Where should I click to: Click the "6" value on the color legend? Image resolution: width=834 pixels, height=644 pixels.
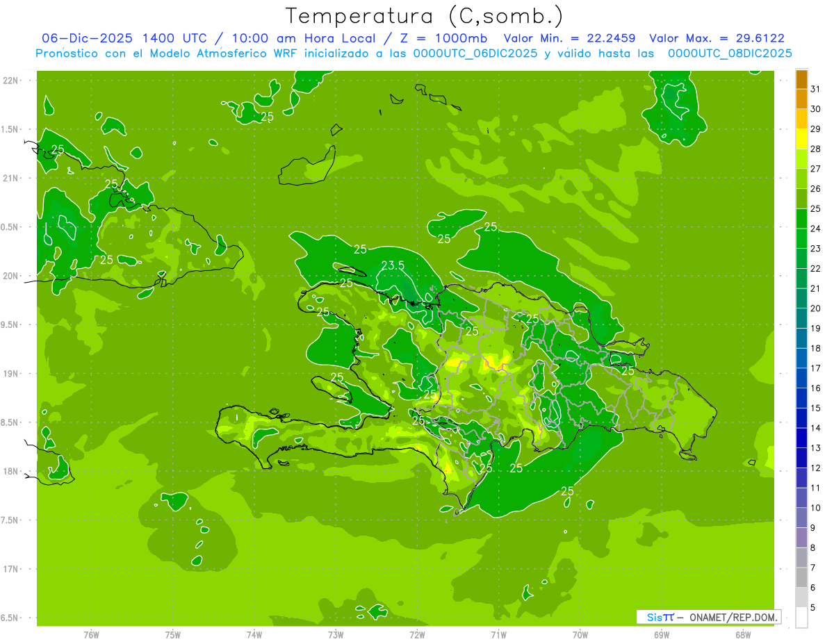click(813, 588)
